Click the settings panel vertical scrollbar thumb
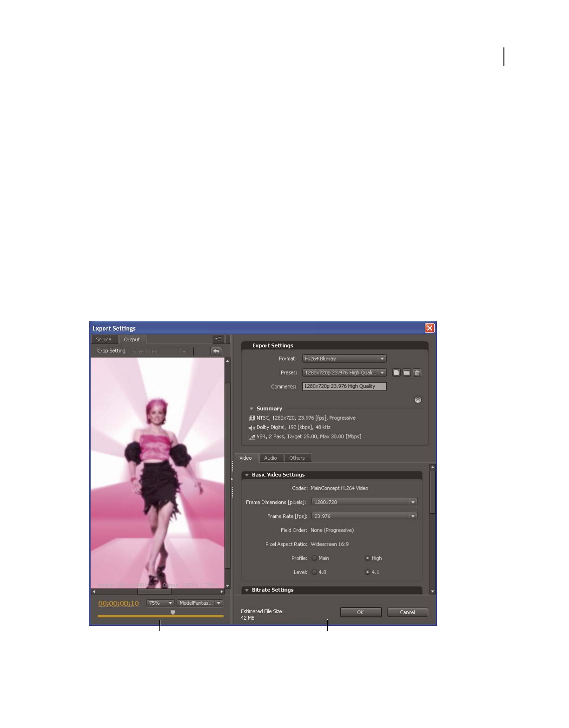The height and width of the screenshot is (728, 569). tap(433, 493)
